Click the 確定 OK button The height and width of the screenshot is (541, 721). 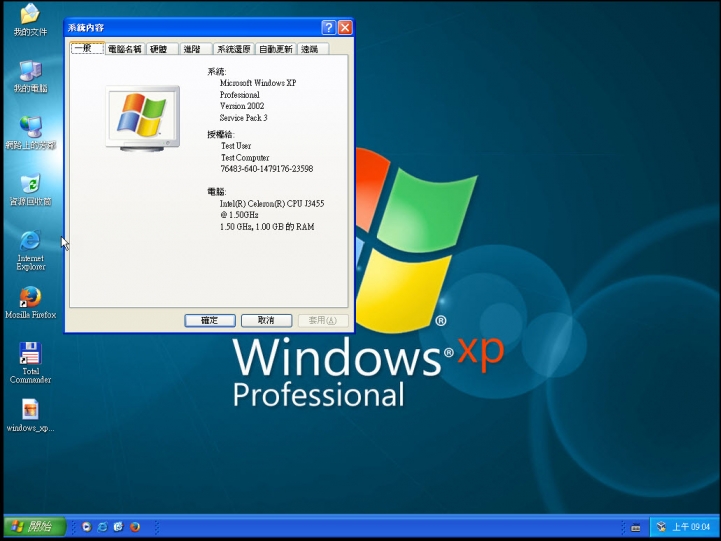coord(210,320)
